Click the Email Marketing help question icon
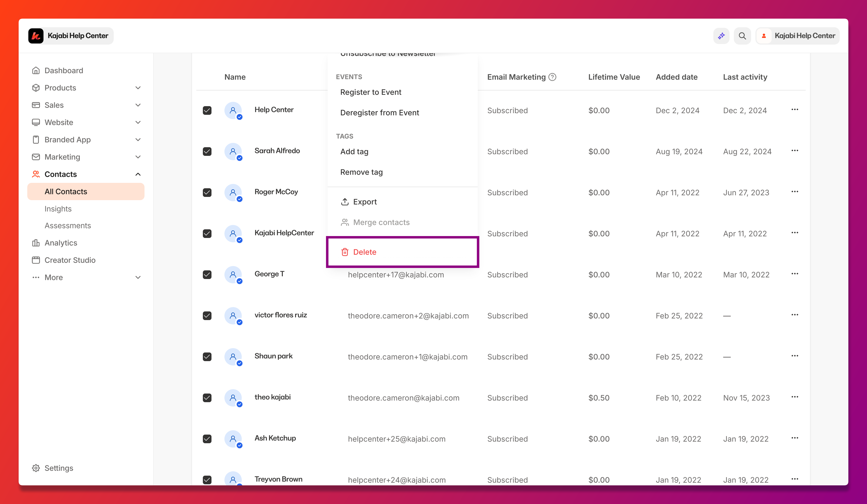Image resolution: width=867 pixels, height=504 pixels. tap(552, 77)
